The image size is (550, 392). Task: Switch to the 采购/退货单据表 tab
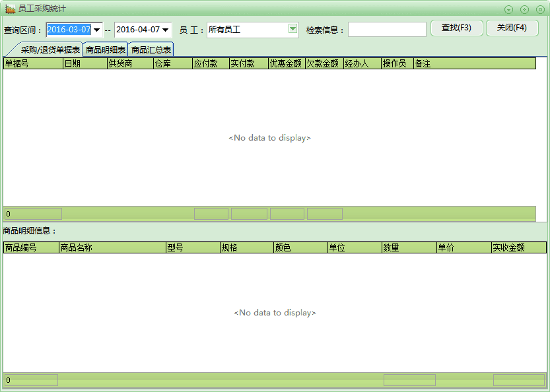point(50,49)
